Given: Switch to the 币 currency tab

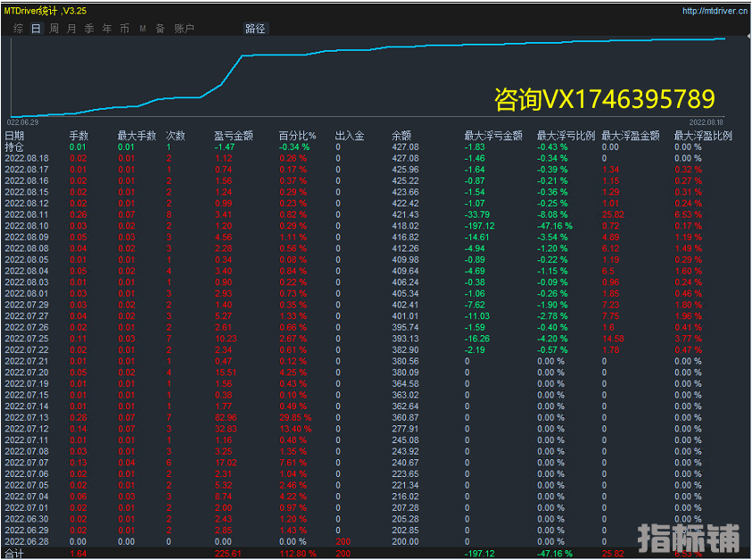Looking at the screenshot, I should pos(124,29).
